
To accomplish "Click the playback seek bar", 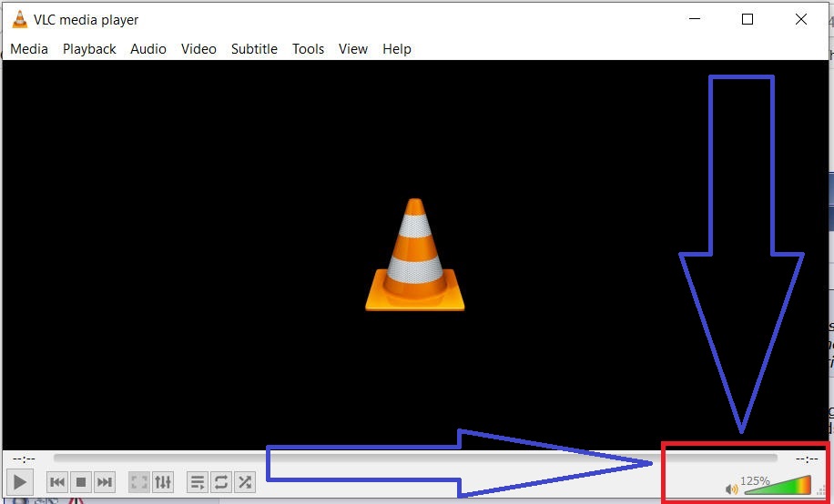I will click(x=415, y=458).
